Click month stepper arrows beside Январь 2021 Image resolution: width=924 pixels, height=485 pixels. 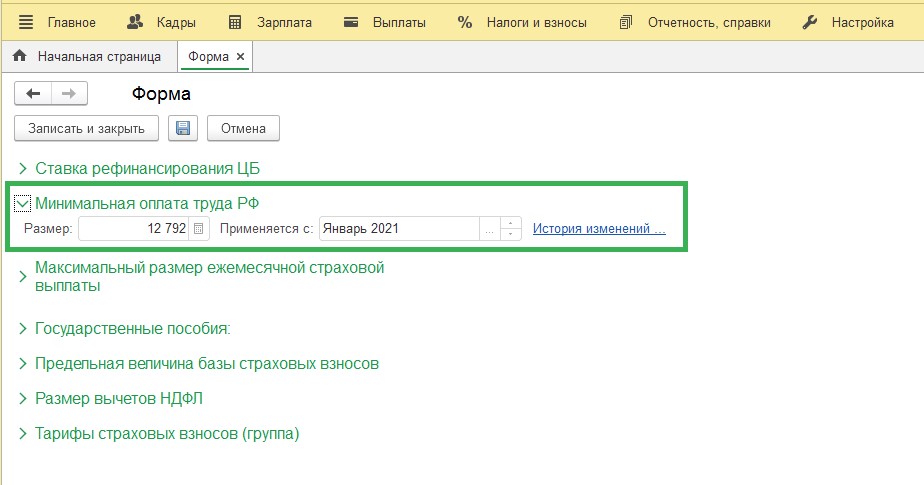click(511, 229)
